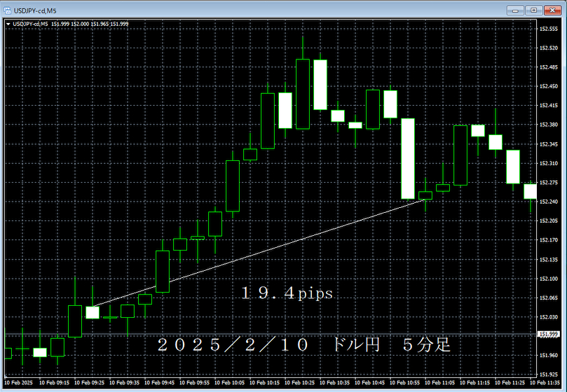
Task: Click the 10 Feb 09:25 time label
Action: 89,383
